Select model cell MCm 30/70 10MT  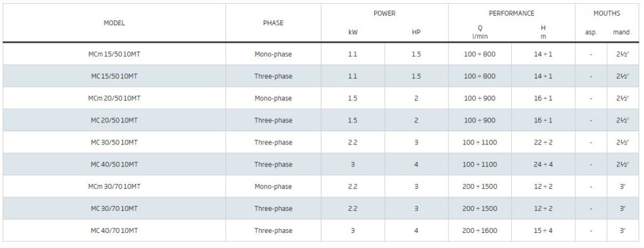coord(114,186)
